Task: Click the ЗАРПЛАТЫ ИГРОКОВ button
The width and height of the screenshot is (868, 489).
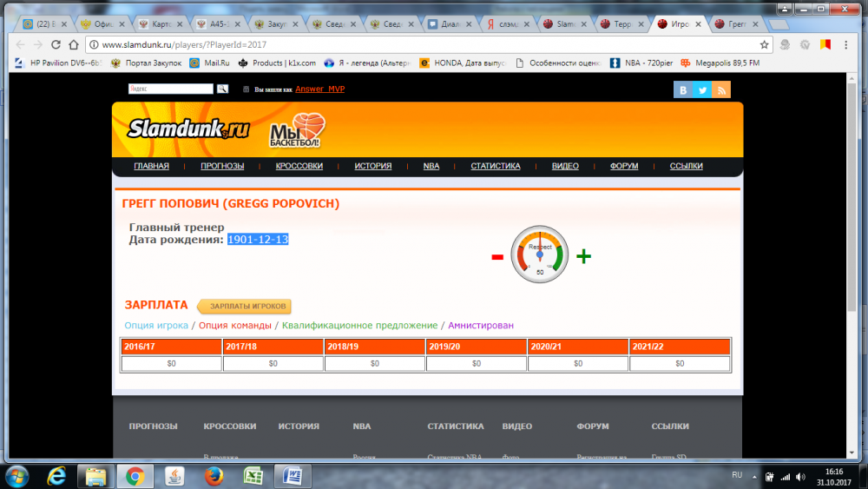Action: coord(245,306)
